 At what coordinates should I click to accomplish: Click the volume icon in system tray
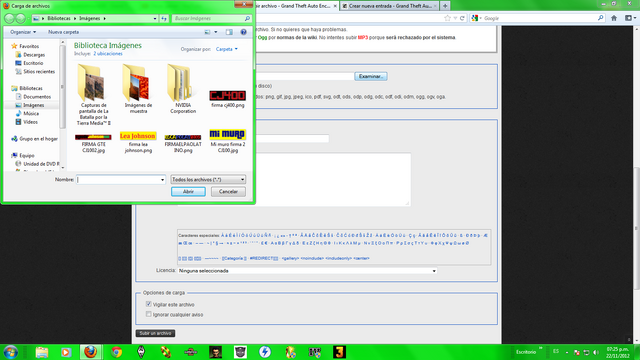tap(596, 352)
